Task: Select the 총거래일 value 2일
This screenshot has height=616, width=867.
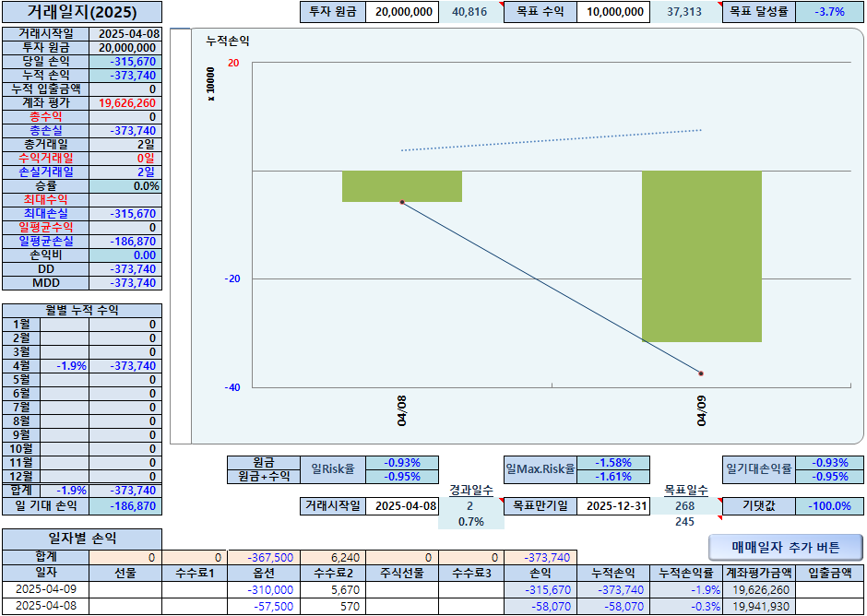Action: click(125, 145)
